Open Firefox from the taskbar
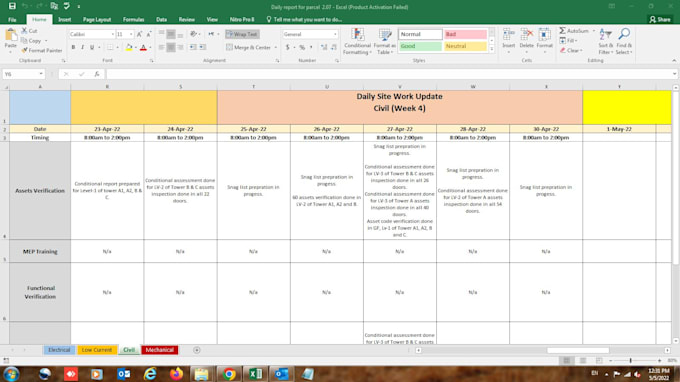 [176, 374]
